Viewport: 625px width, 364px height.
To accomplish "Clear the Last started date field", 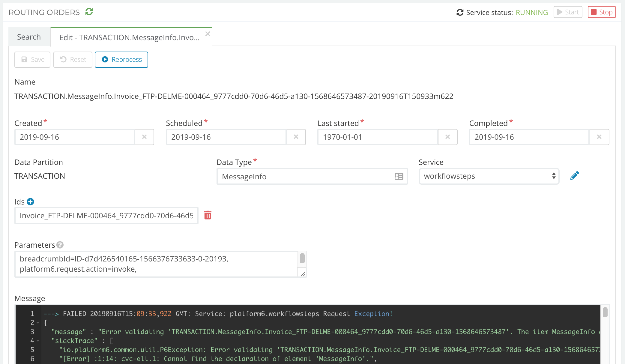I will point(448,137).
